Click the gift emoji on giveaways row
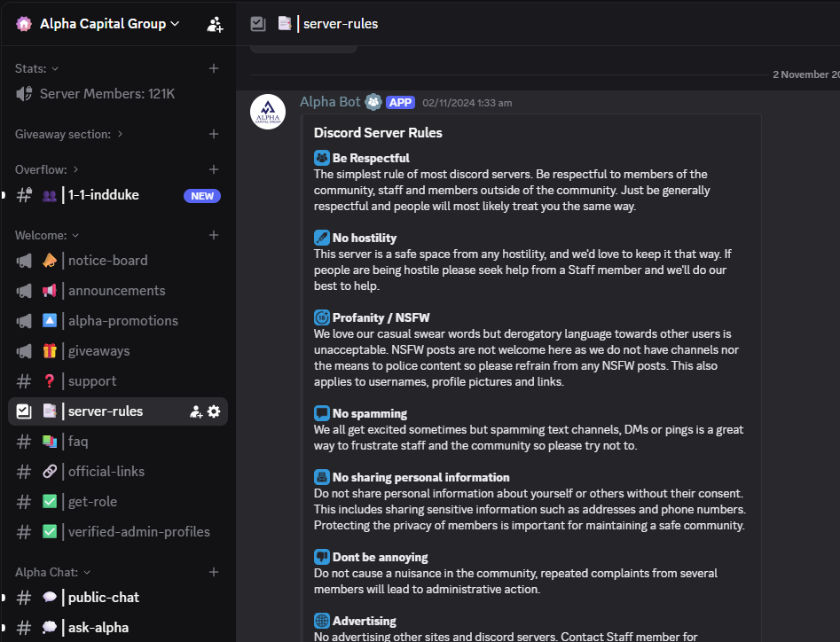Image resolution: width=840 pixels, height=642 pixels. pos(50,351)
